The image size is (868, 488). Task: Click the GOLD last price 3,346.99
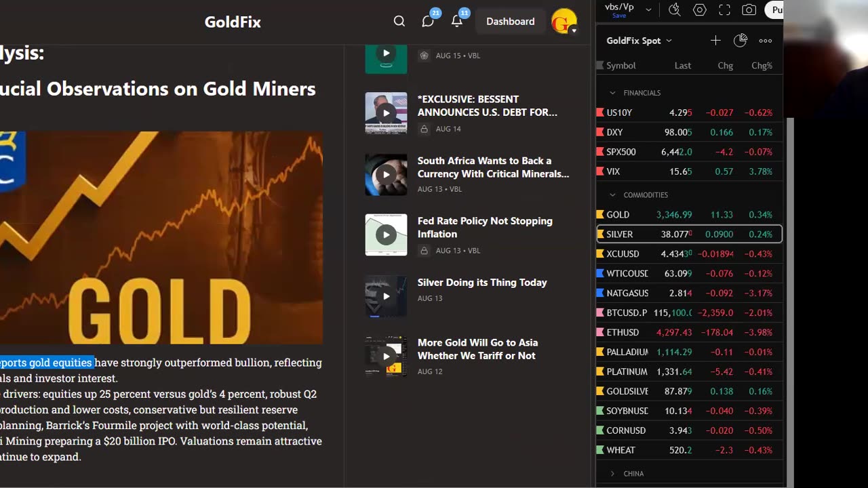(674, 215)
